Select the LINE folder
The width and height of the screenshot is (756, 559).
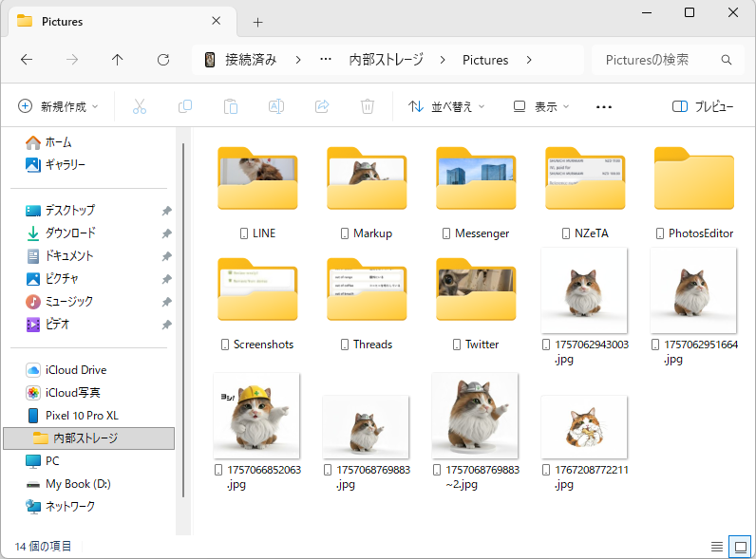point(257,193)
